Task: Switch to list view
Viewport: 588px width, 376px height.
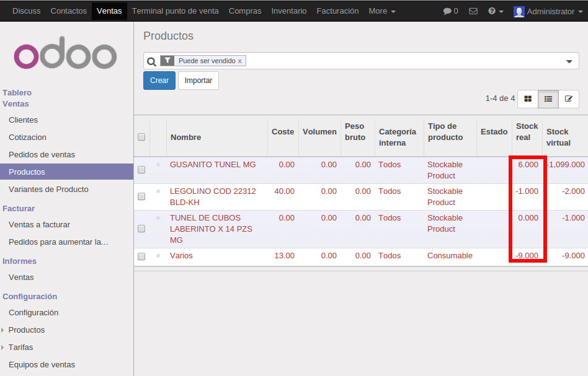Action: 548,99
